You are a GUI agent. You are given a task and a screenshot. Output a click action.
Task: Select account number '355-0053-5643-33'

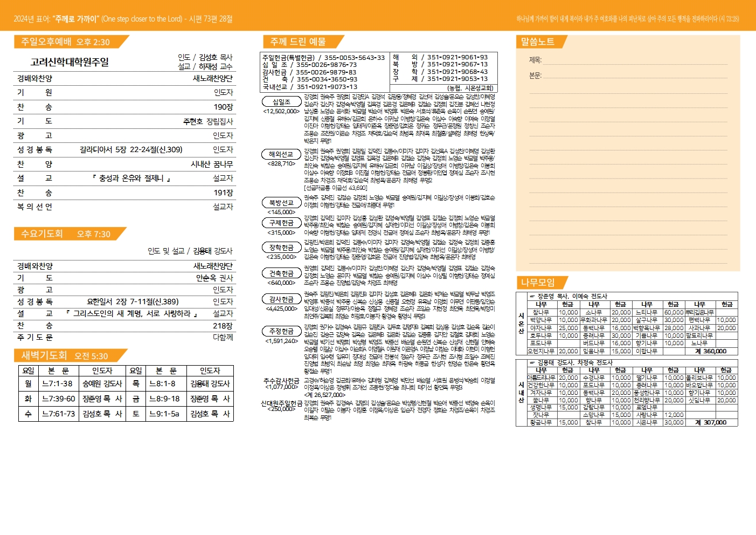[355, 57]
